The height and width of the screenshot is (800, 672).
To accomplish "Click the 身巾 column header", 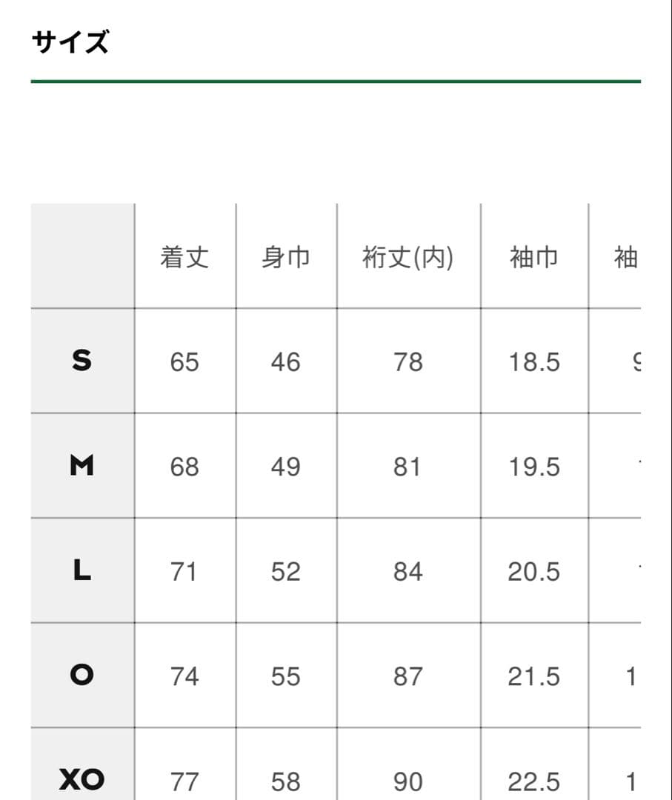I will (285, 258).
